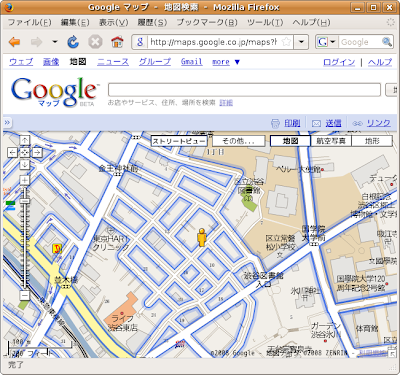Click the zoom slider handle
Image resolution: width=400 pixels, height=375 pixels.
pyautogui.click(x=25, y=201)
